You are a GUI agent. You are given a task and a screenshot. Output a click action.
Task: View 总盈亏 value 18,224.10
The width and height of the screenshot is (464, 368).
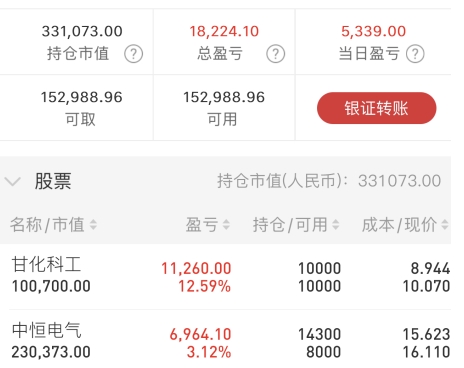224,31
